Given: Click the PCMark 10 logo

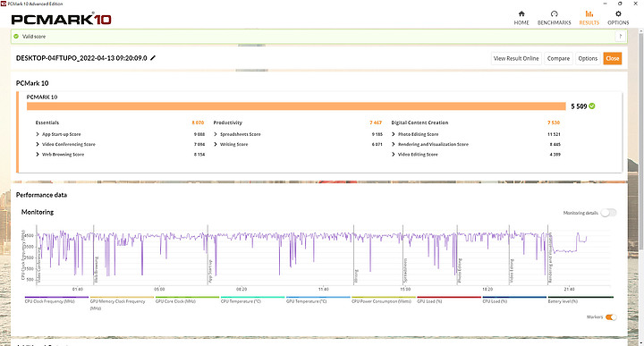Looking at the screenshot, I should [x=61, y=19].
